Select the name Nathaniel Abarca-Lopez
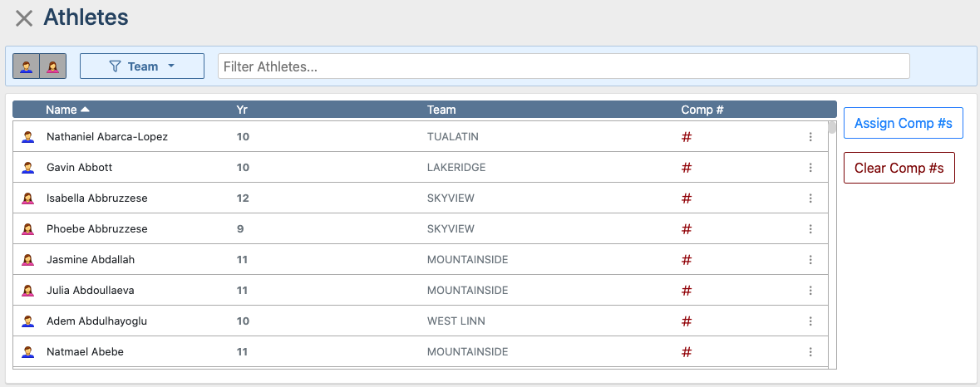The image size is (980, 387). tap(107, 137)
